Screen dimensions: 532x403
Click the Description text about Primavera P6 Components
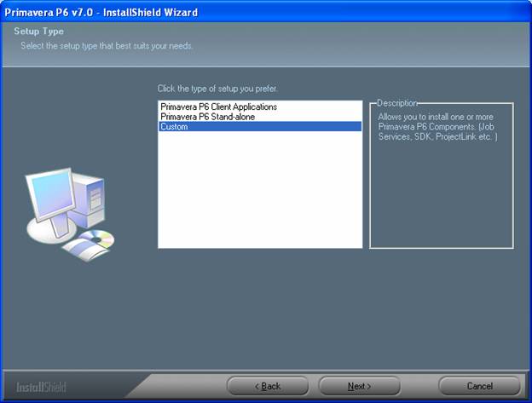pos(437,127)
